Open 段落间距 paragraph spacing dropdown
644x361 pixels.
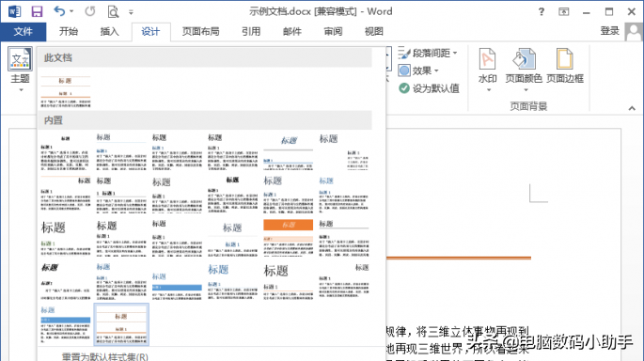[x=428, y=53]
